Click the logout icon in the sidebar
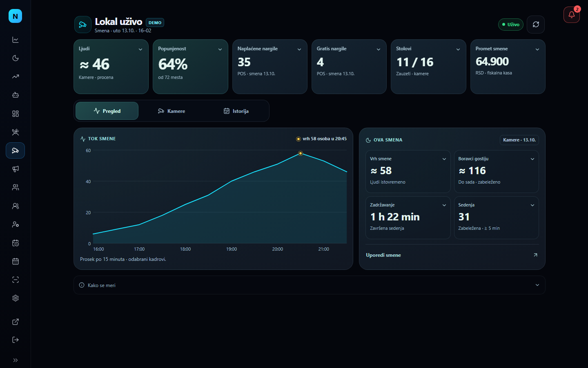 point(16,340)
